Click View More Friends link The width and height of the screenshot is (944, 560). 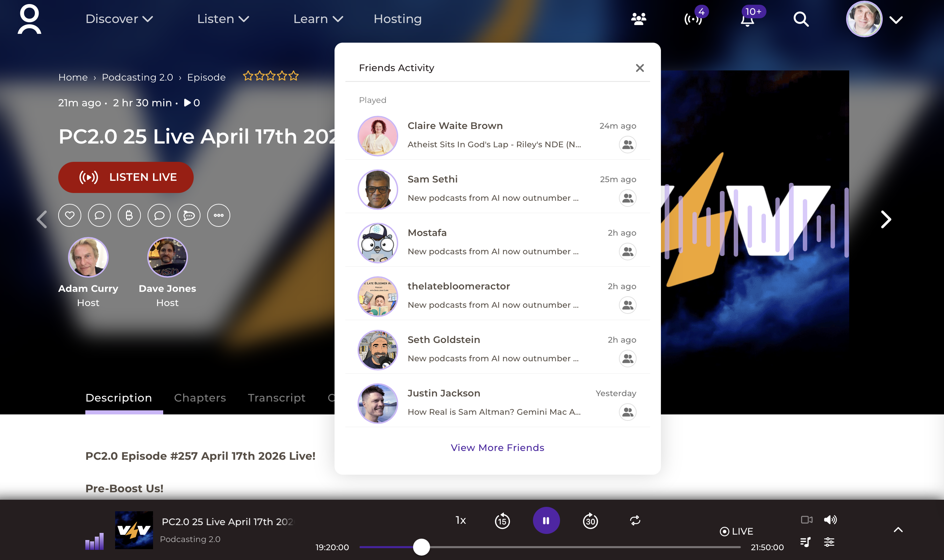(497, 448)
